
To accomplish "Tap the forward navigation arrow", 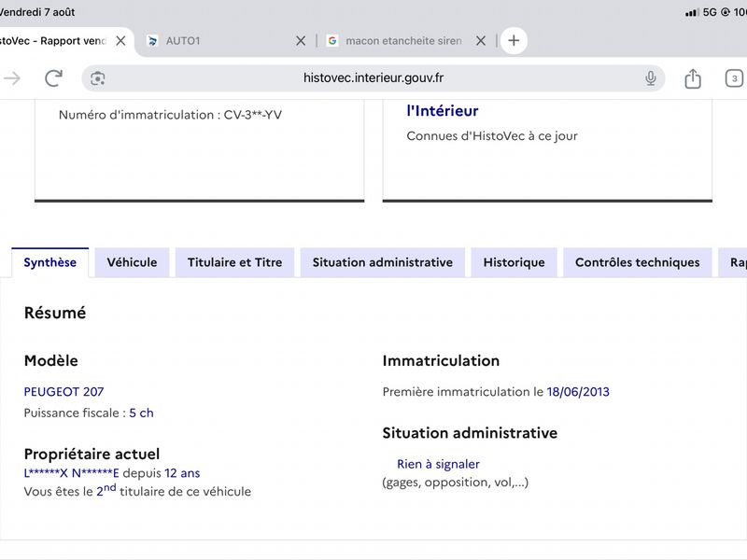I will pyautogui.click(x=12, y=78).
